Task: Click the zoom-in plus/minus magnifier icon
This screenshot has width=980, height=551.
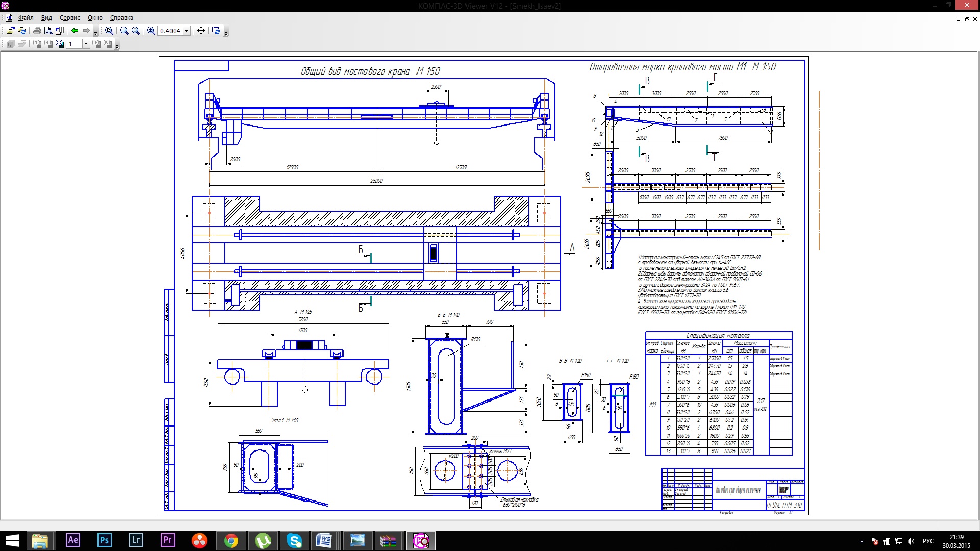Action: (x=151, y=31)
